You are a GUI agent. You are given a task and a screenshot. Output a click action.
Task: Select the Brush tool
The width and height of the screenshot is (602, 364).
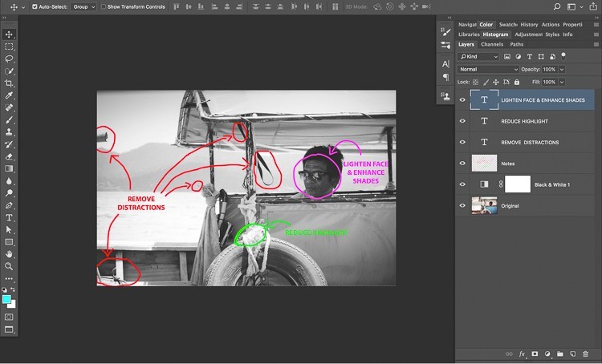click(9, 120)
